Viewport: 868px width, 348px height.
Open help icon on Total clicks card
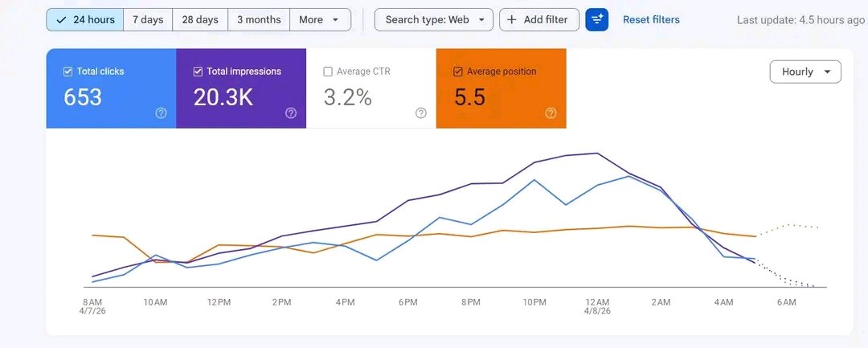[x=161, y=113]
